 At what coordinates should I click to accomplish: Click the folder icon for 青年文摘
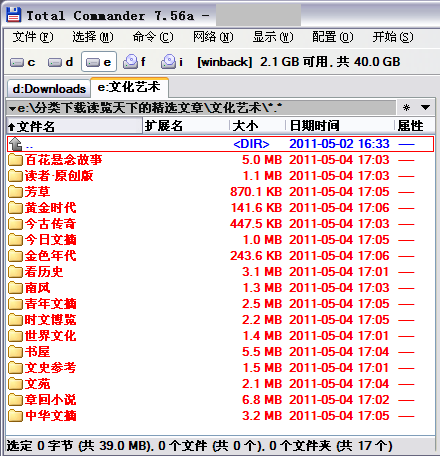(x=15, y=304)
